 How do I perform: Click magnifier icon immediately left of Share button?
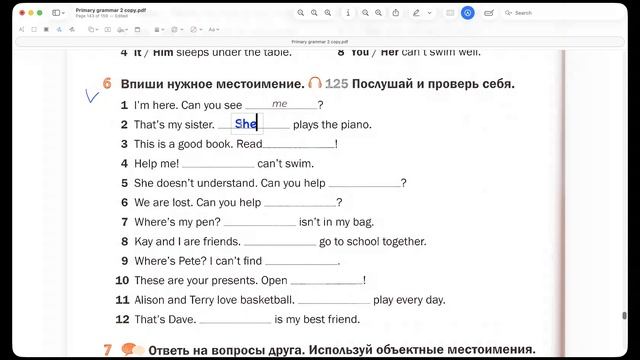378,13
